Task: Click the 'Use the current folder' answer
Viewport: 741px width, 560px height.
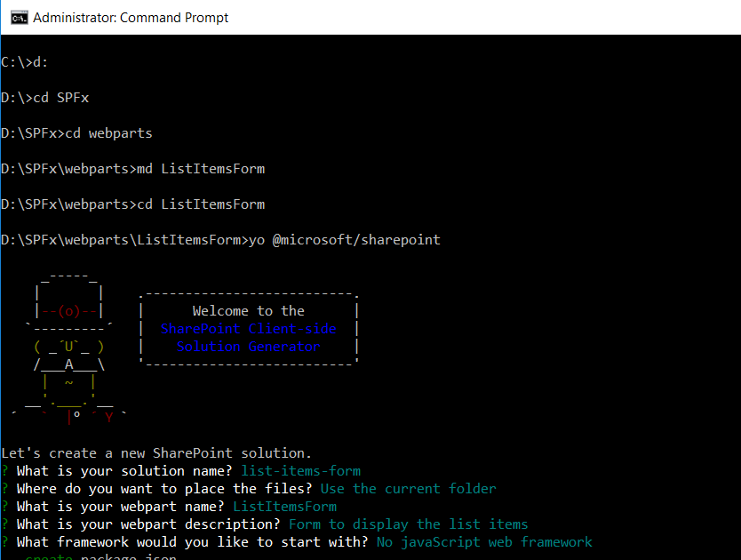Action: [408, 489]
